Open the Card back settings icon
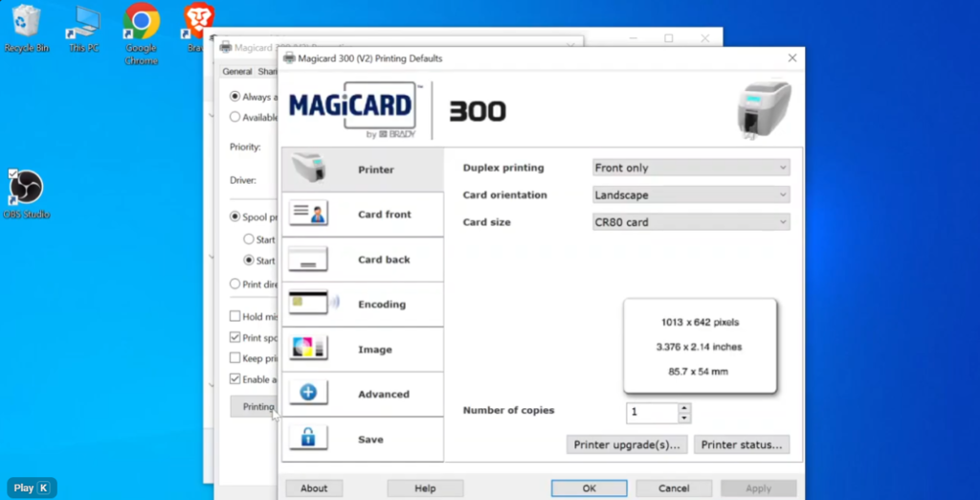The image size is (980, 500). 308,259
